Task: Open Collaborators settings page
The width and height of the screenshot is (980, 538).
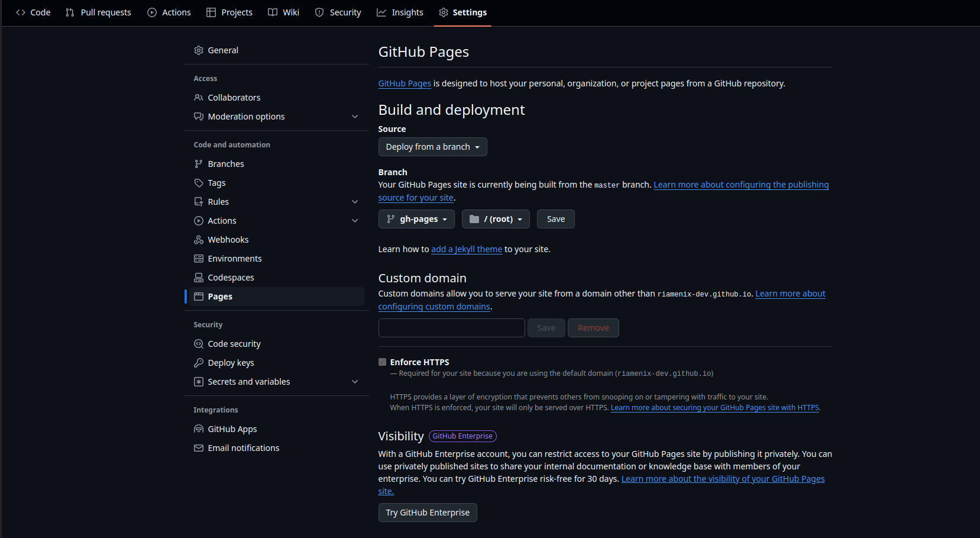Action: tap(277, 98)
